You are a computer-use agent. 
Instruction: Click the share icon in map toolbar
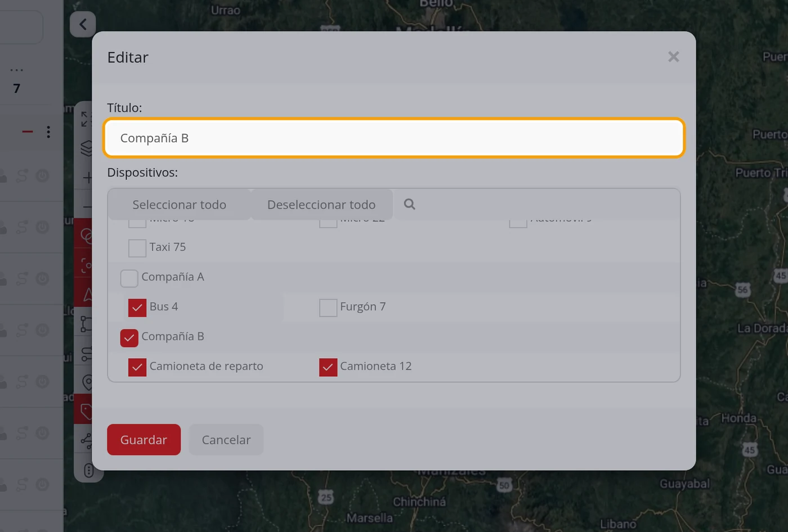pyautogui.click(x=86, y=440)
